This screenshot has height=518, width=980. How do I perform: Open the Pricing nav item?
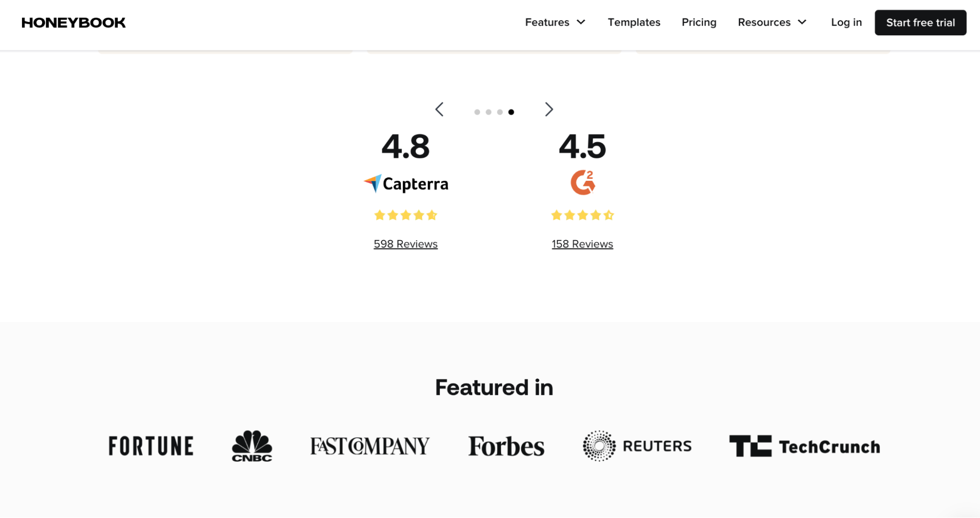[699, 23]
